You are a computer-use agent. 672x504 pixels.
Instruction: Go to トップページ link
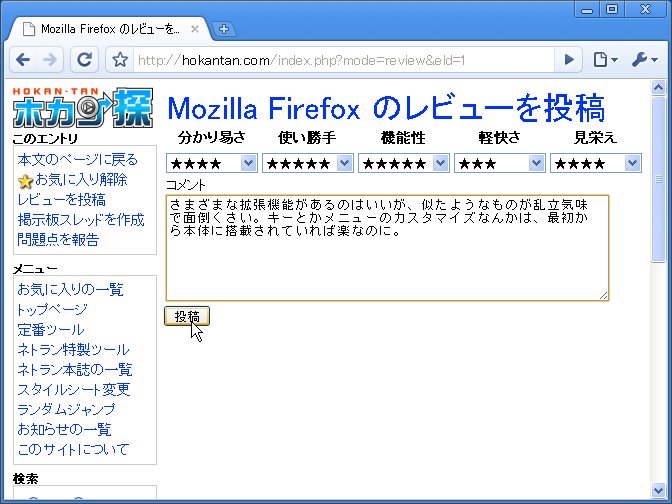(x=52, y=309)
